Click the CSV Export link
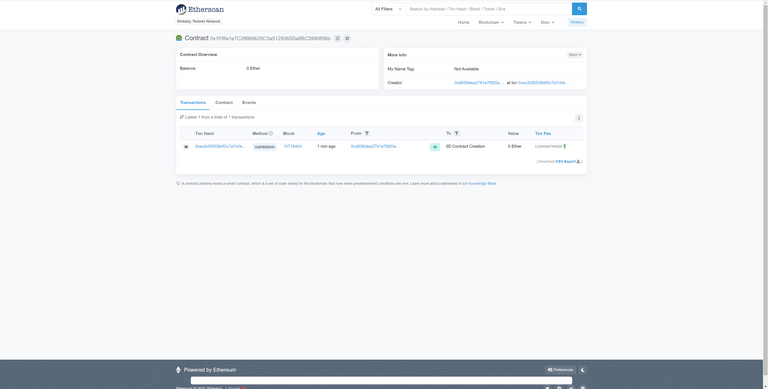 click(x=566, y=162)
